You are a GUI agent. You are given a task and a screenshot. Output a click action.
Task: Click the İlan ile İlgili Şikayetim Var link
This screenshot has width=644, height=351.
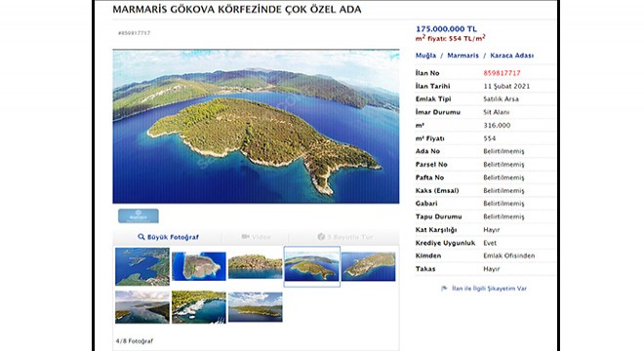pyautogui.click(x=489, y=289)
